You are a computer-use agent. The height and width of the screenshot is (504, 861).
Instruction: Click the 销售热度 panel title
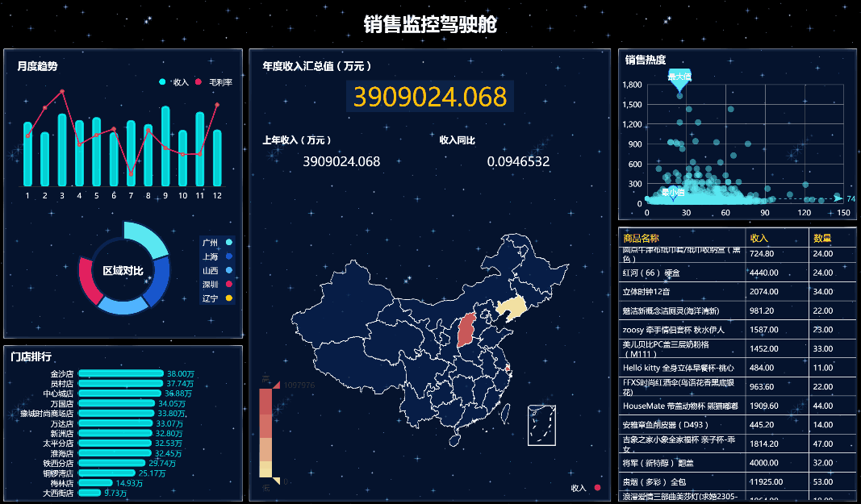click(646, 60)
